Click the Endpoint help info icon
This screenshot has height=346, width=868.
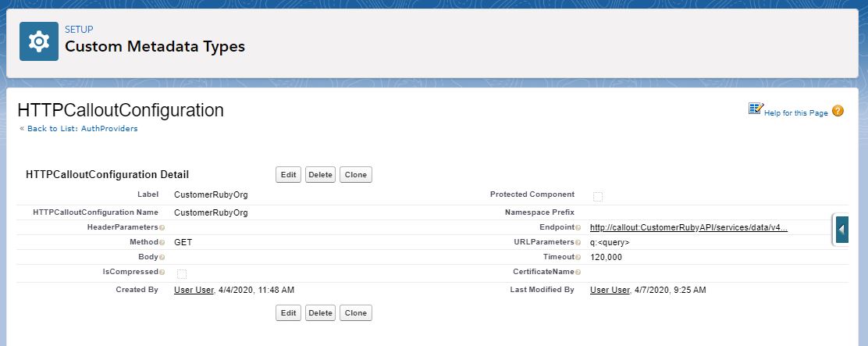point(578,227)
